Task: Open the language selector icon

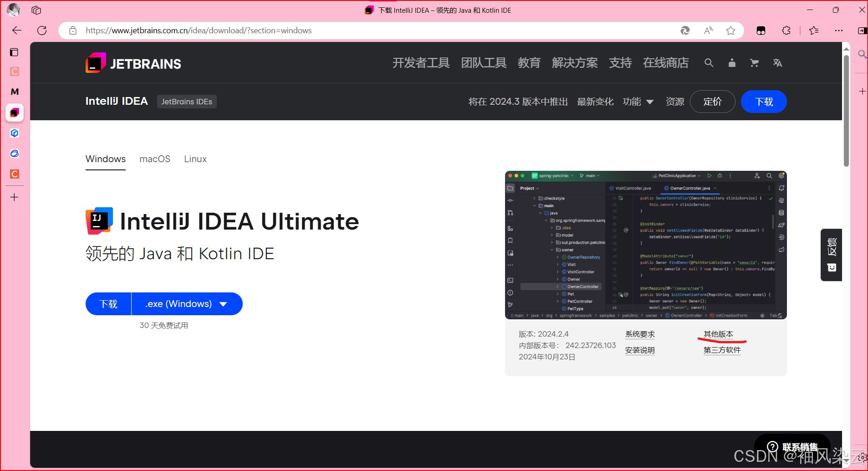Action: point(777,63)
